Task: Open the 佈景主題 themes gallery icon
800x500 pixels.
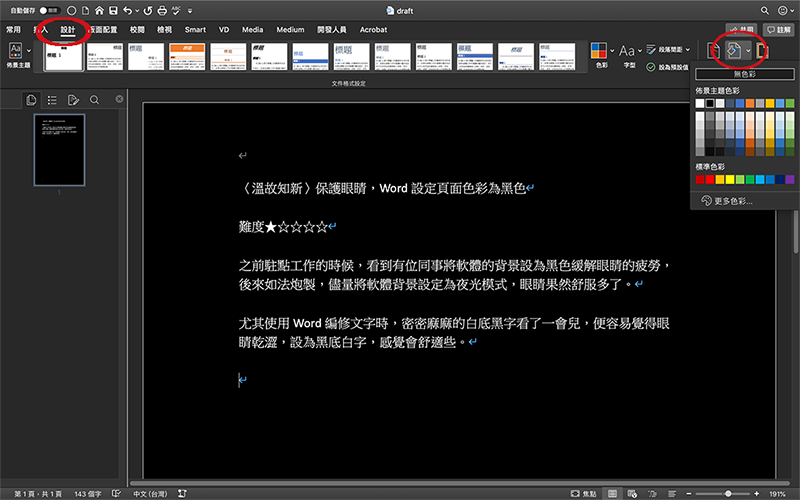Action: [x=15, y=51]
